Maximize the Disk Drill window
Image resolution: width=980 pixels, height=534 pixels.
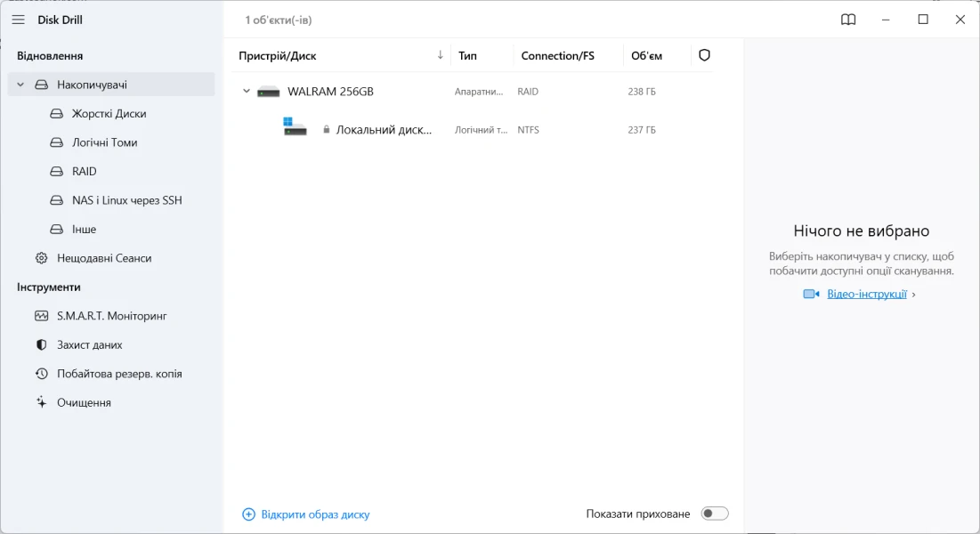point(923,20)
